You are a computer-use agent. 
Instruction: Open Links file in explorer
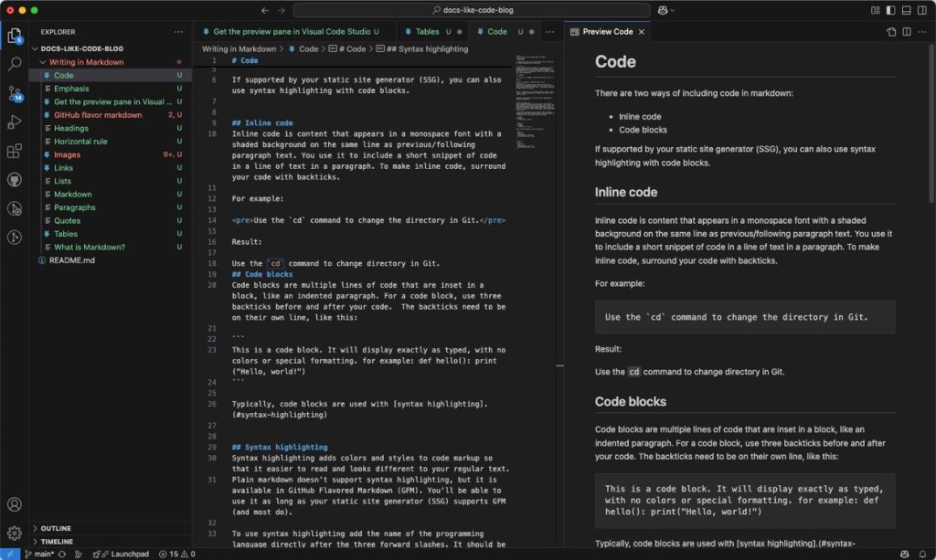coord(111,167)
